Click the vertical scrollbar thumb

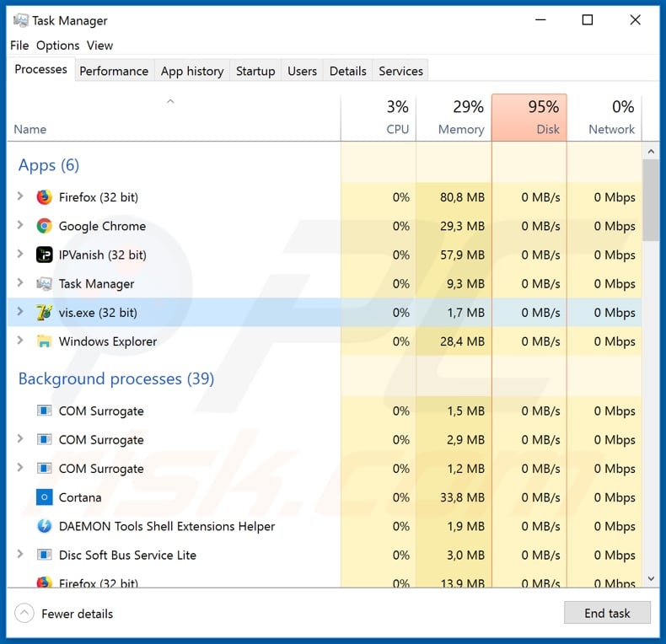[x=651, y=200]
